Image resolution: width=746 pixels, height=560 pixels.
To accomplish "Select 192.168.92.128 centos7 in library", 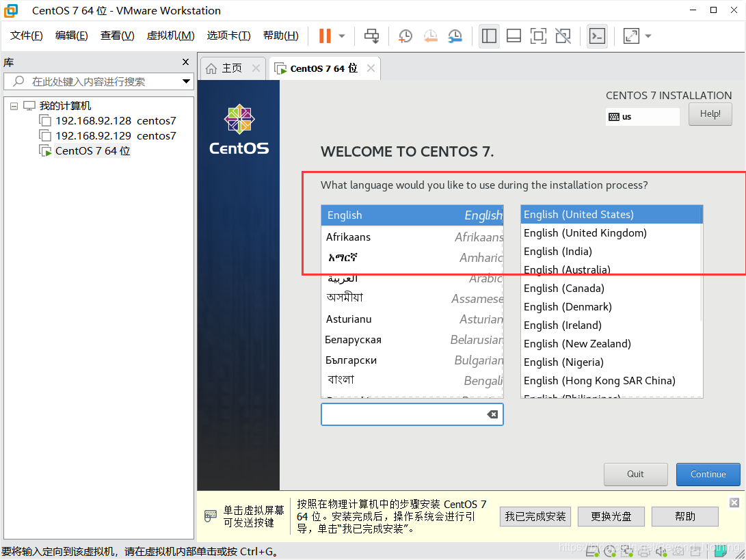I will point(107,121).
